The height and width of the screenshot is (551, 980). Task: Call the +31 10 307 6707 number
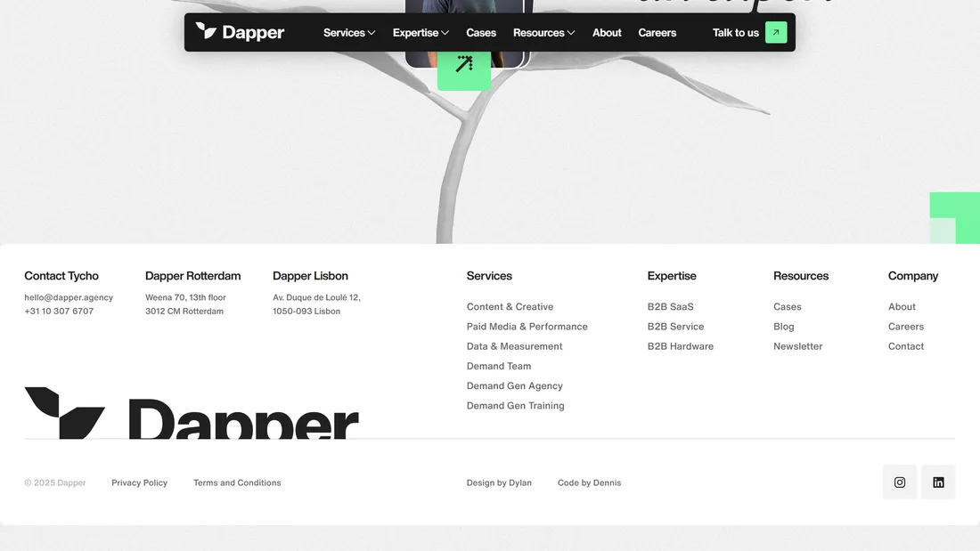59,312
